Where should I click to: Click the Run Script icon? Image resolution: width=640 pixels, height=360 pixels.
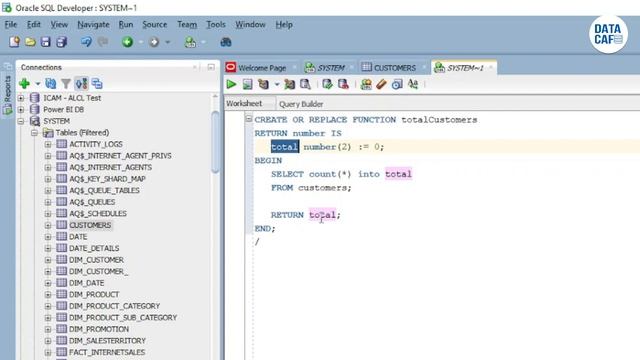247,84
